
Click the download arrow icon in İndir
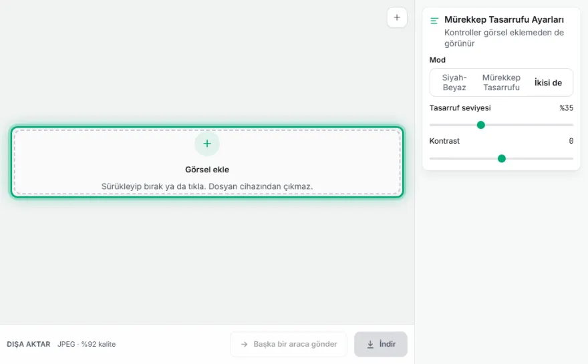(370, 344)
